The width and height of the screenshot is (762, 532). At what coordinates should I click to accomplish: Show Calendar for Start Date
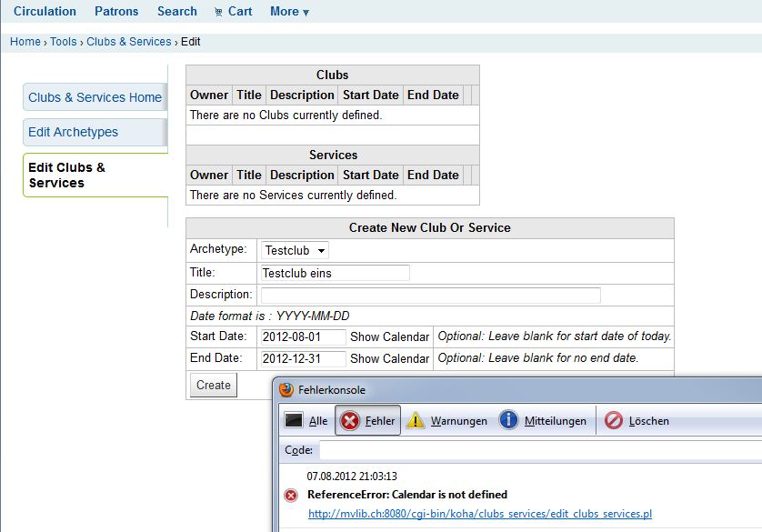[389, 336]
